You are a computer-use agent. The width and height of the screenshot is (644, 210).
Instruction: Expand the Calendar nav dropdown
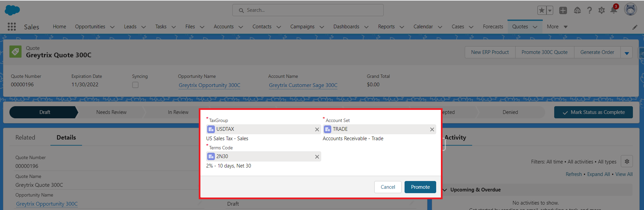pyautogui.click(x=440, y=27)
